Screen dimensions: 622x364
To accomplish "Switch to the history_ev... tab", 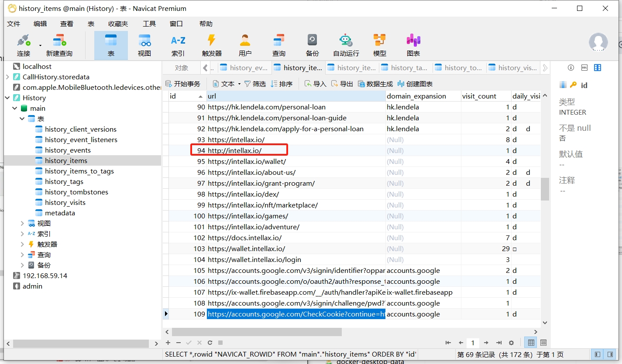I will tap(244, 68).
